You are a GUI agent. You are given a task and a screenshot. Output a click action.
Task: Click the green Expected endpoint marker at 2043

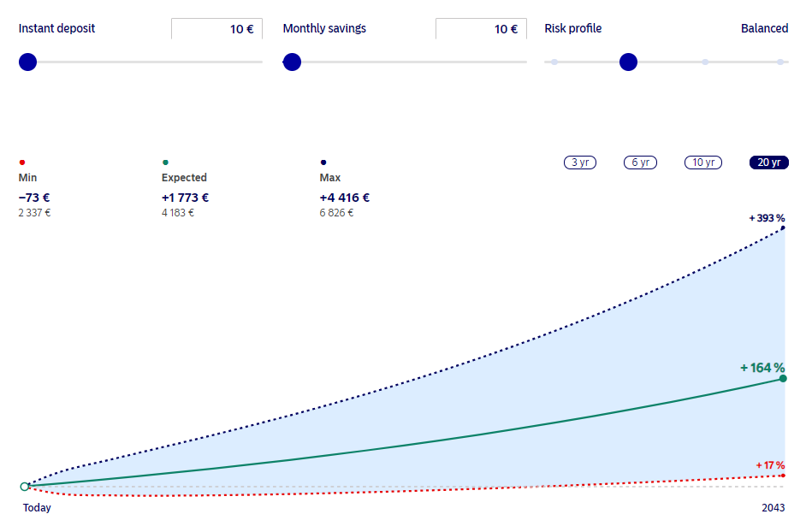tap(783, 378)
